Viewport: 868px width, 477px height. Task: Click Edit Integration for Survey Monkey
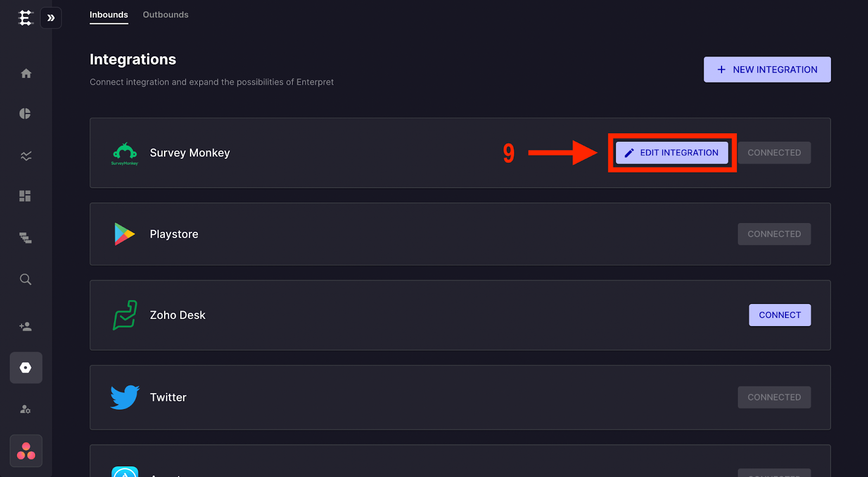click(x=672, y=152)
